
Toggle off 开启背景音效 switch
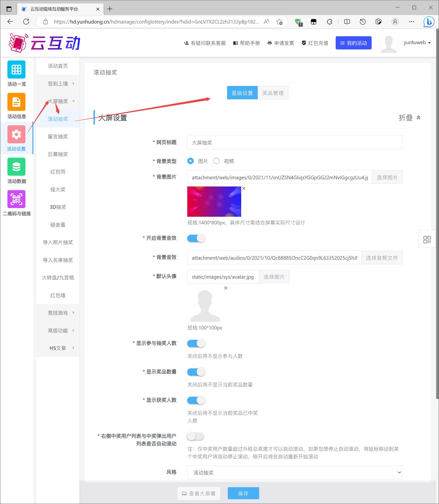(x=196, y=238)
